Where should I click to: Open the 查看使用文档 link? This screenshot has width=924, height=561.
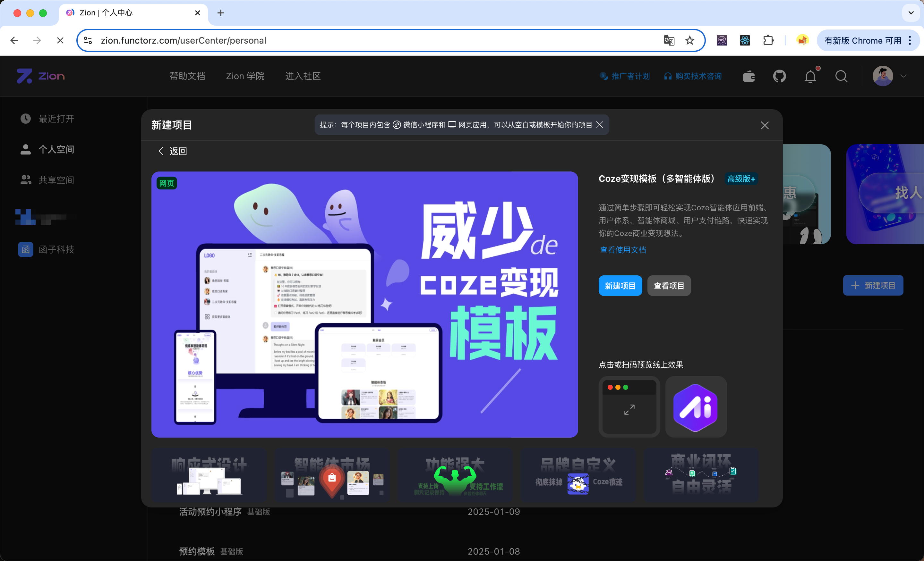pos(622,250)
